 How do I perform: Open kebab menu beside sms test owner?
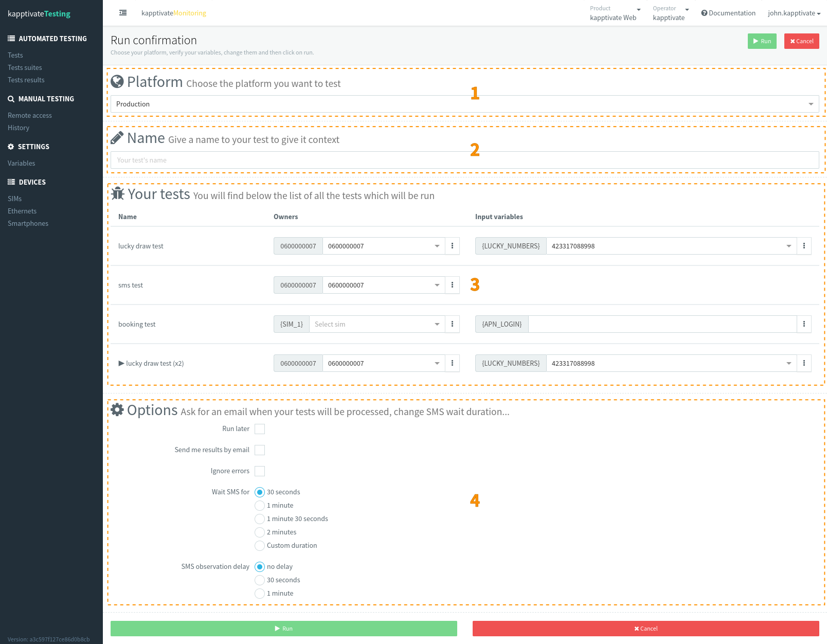(x=452, y=285)
